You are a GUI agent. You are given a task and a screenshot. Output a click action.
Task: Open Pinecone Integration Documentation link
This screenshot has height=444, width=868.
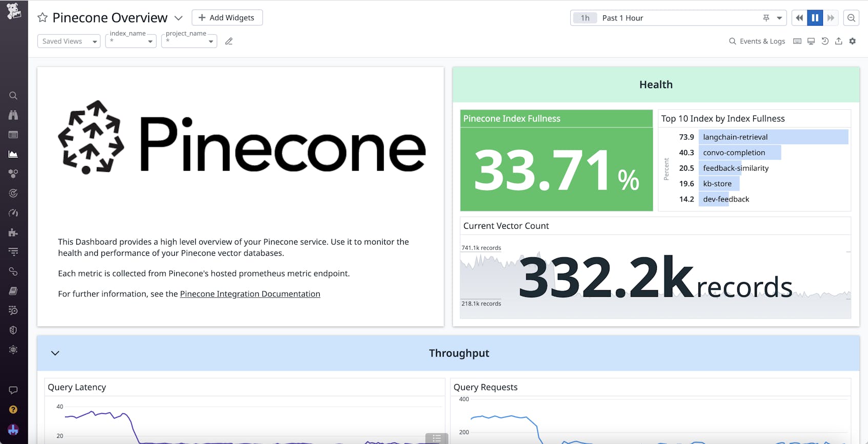point(250,294)
